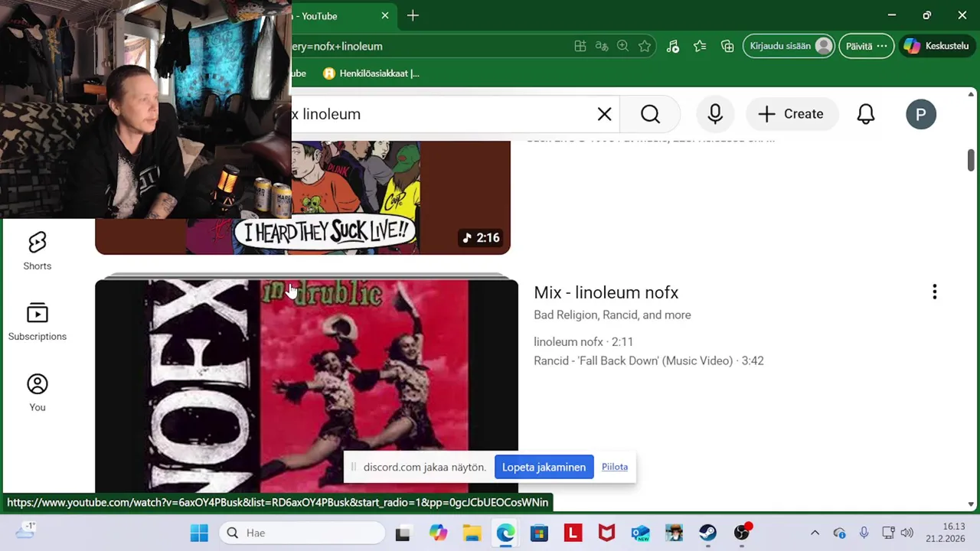Open clock and date 16.13

pos(945,533)
